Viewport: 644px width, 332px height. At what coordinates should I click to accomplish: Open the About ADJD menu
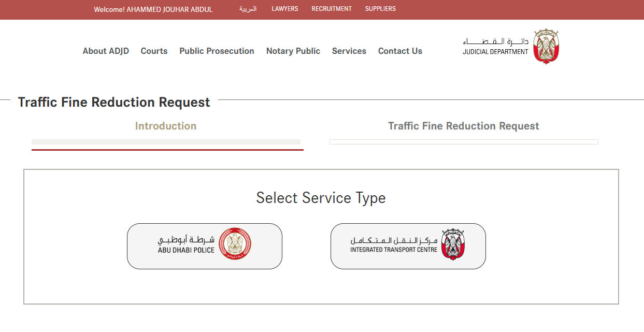(106, 51)
